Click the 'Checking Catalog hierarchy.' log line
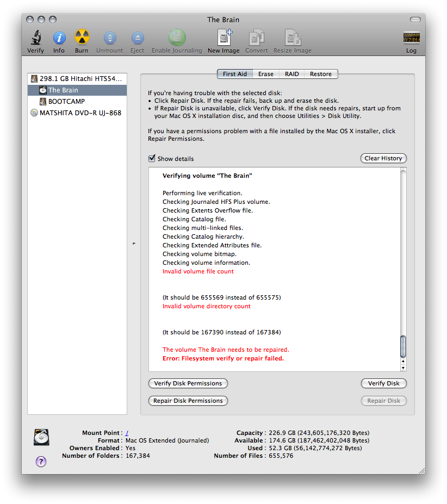 coord(203,237)
